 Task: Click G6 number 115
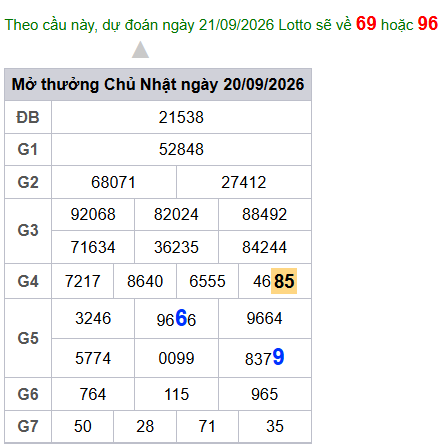pyautogui.click(x=176, y=394)
